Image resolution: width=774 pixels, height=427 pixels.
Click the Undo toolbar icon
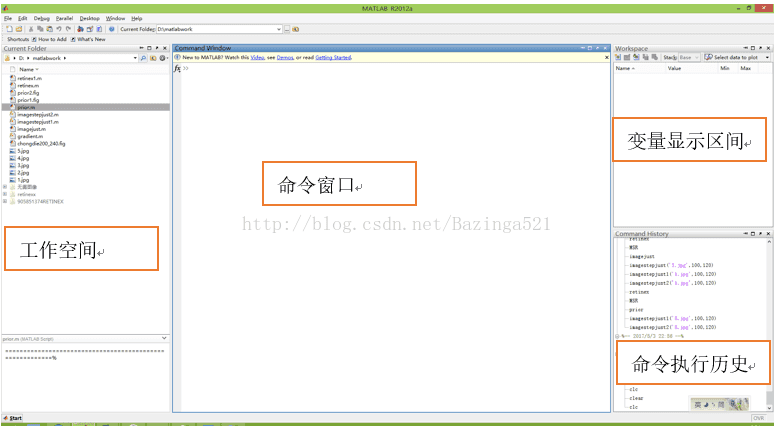pyautogui.click(x=59, y=29)
